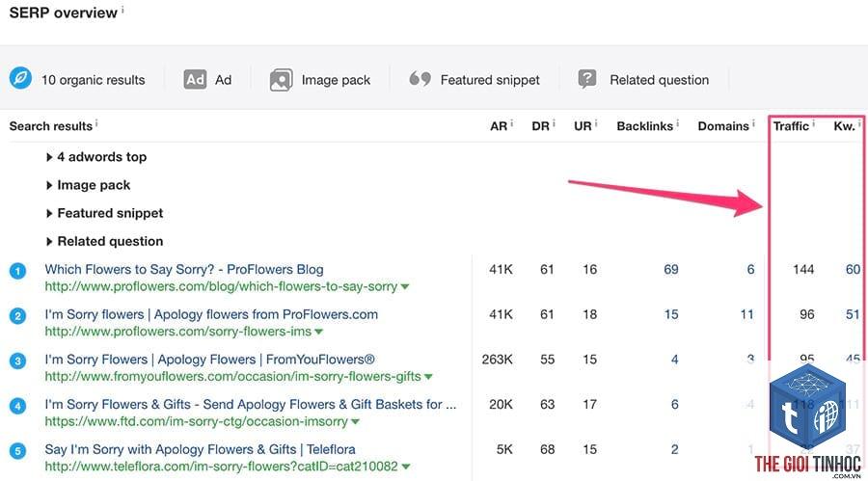Expand the 4 adwords top row
Screen dimensions: 868x481
coord(96,157)
